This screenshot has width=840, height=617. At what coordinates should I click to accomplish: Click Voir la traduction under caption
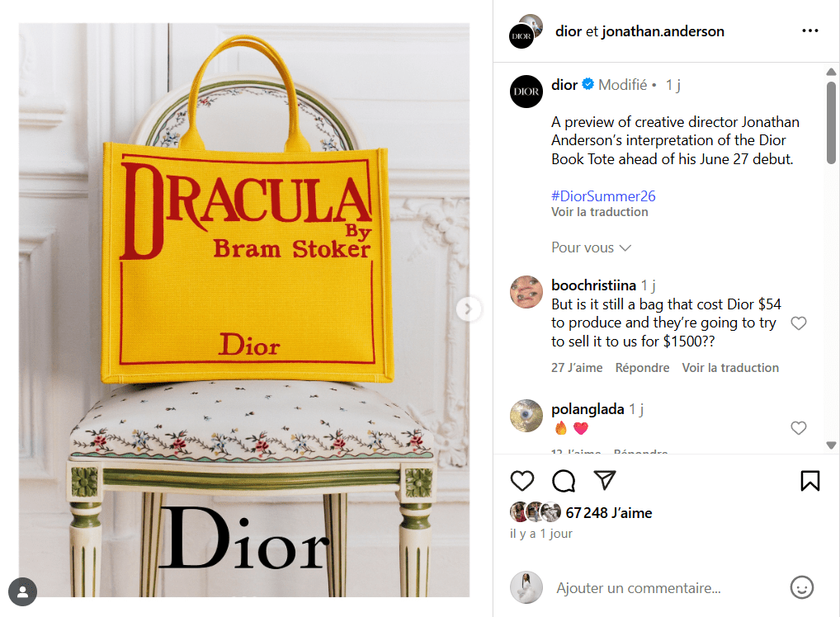(599, 212)
